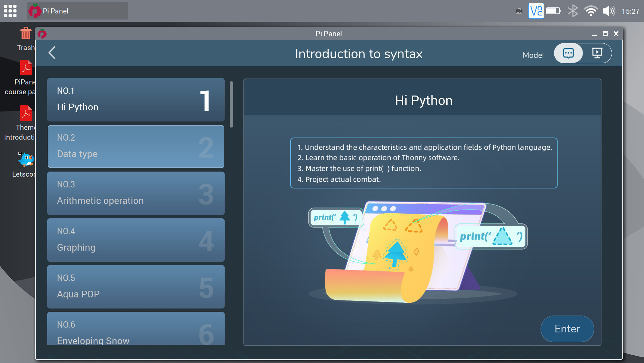Screen dimensions: 644x363
Task: Maximize the Pi Panel window
Action: (x=605, y=34)
